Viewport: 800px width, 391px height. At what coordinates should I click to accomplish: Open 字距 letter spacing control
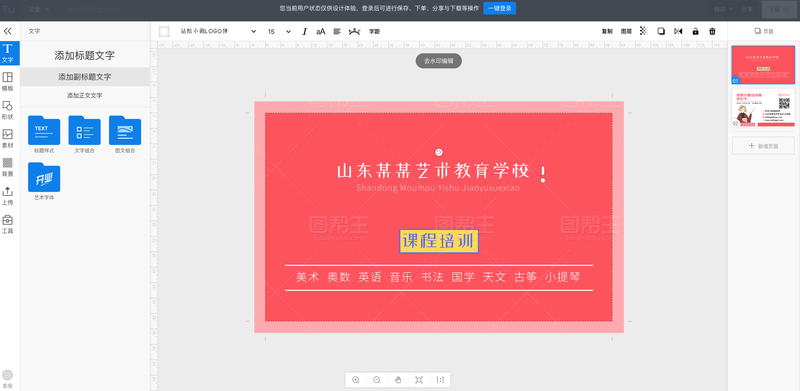coord(374,31)
